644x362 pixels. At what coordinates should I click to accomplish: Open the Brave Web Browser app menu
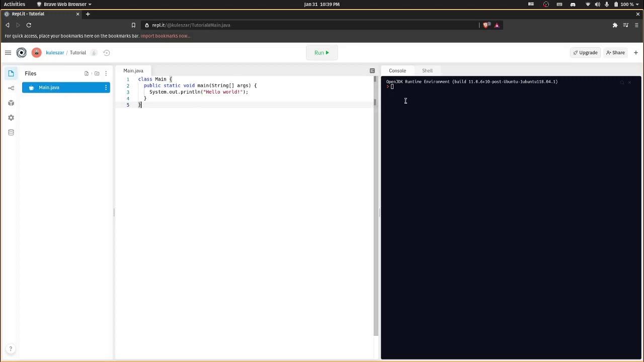click(x=64, y=4)
